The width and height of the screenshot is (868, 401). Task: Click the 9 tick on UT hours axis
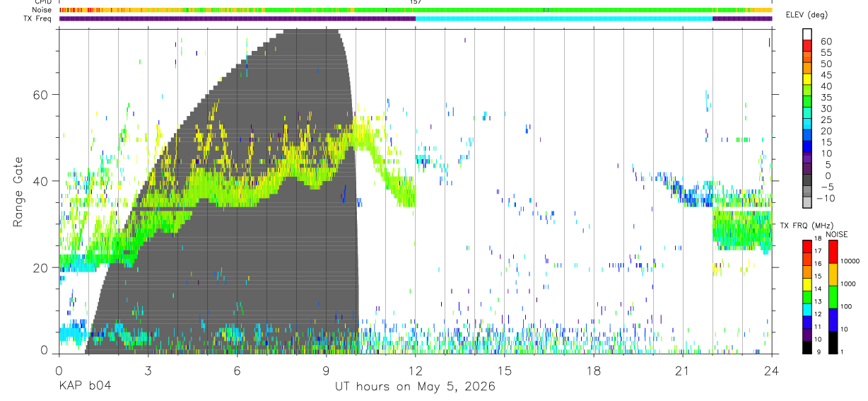[326, 371]
